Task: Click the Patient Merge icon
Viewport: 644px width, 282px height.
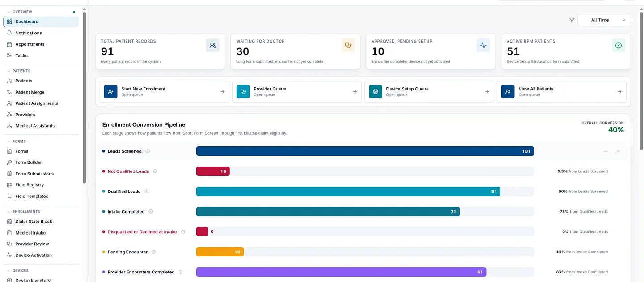Action: 9,92
